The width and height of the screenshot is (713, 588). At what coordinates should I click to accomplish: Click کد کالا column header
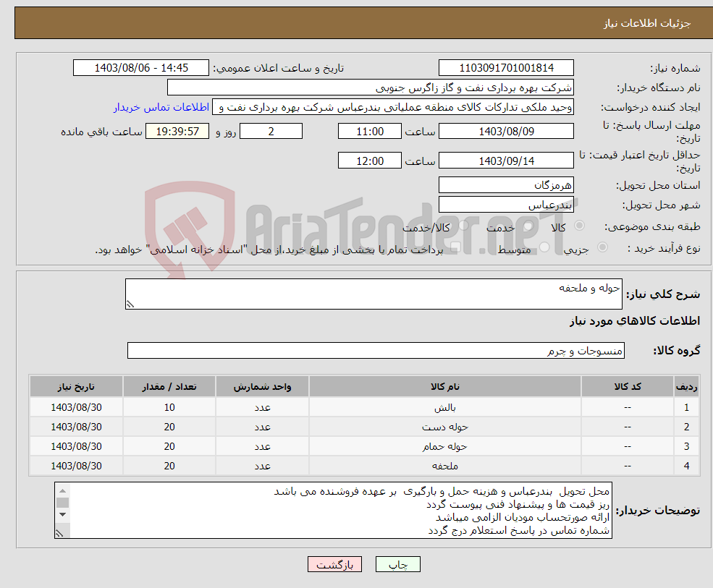tap(628, 386)
